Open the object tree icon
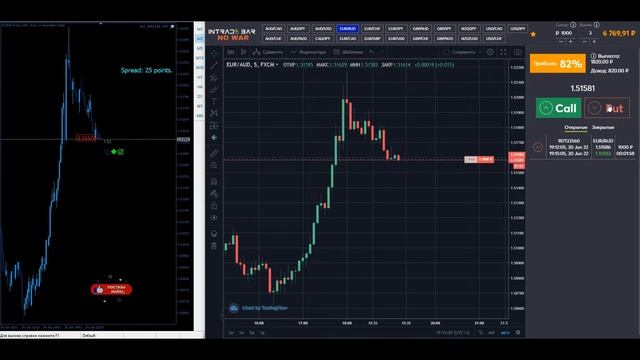 pos(214,234)
